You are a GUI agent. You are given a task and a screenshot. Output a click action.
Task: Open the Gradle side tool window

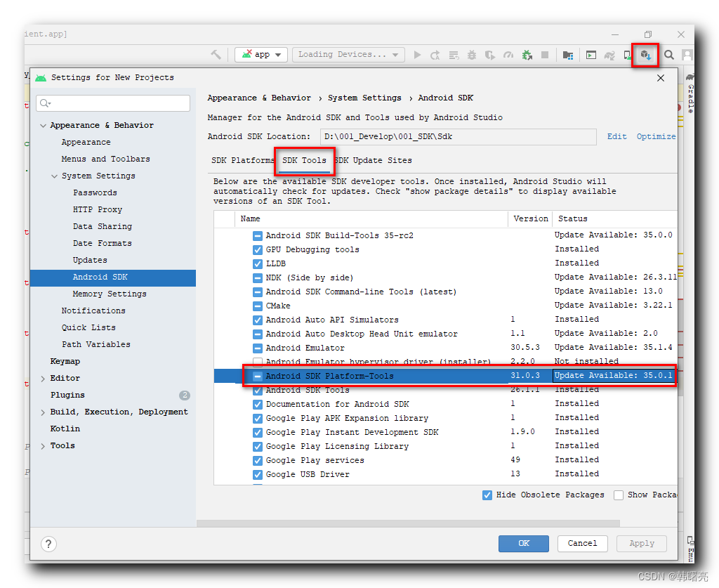[x=690, y=94]
